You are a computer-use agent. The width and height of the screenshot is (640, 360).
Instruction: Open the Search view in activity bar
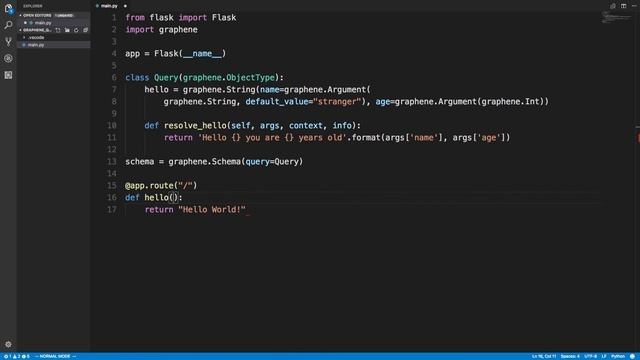coord(8,25)
